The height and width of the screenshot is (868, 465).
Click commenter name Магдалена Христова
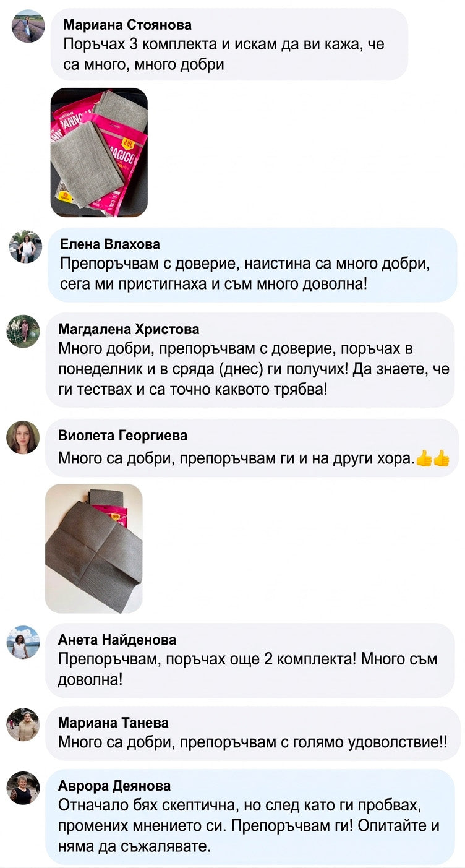point(129,329)
